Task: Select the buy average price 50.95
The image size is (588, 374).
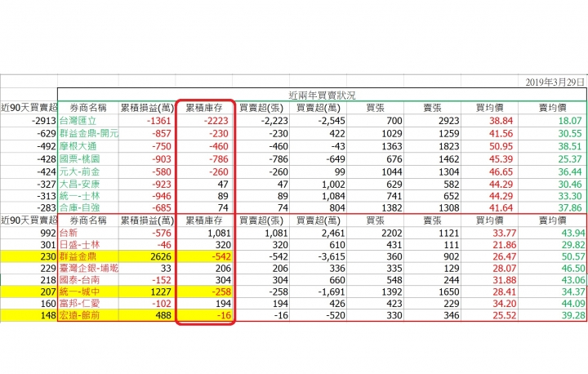Action: pos(501,146)
